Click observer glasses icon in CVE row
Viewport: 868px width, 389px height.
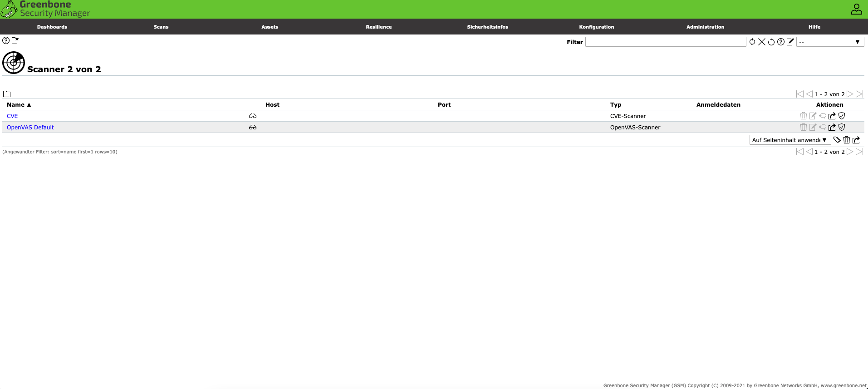click(x=253, y=116)
